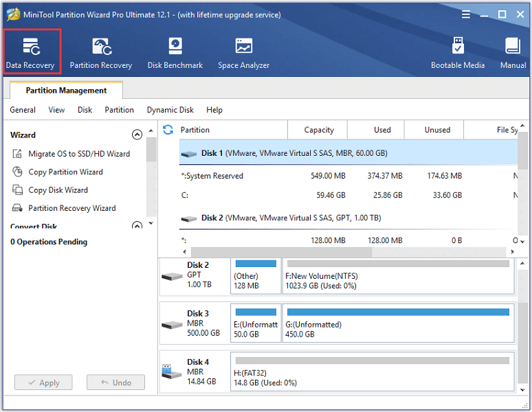Start Copy Disk Wizard
The image size is (532, 412).
58,190
